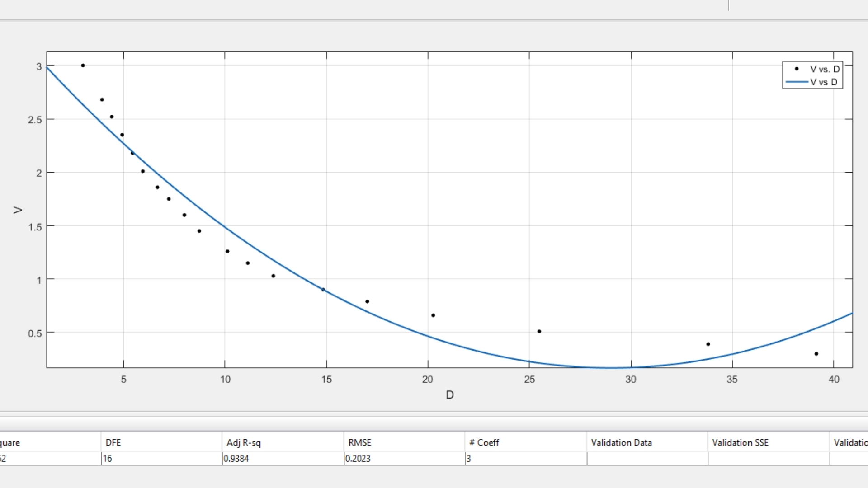Click the RMSE column header
The image size is (868, 488).
point(359,442)
